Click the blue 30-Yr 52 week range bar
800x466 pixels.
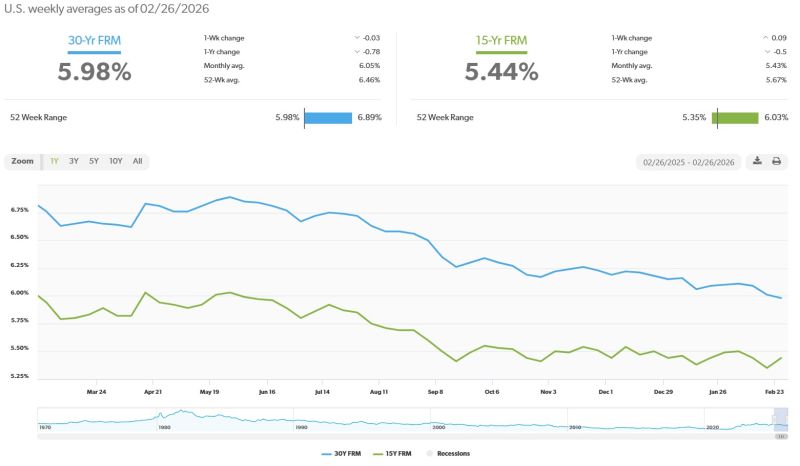pyautogui.click(x=328, y=118)
